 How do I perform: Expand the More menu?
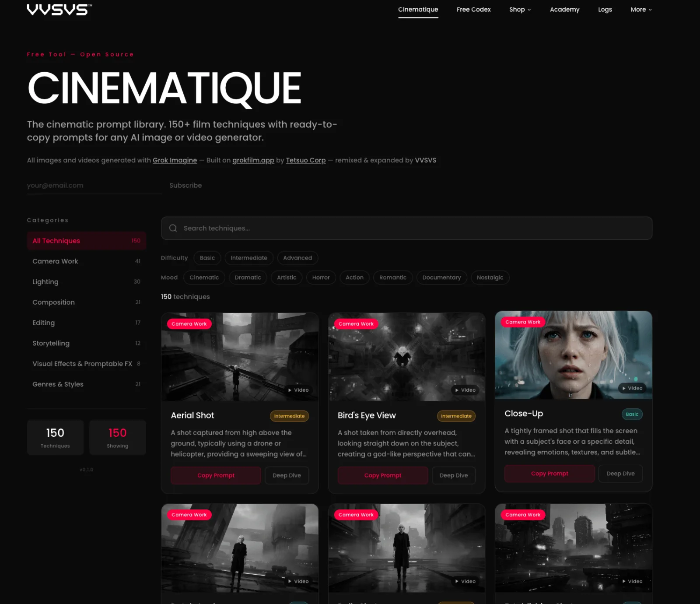[x=641, y=10]
